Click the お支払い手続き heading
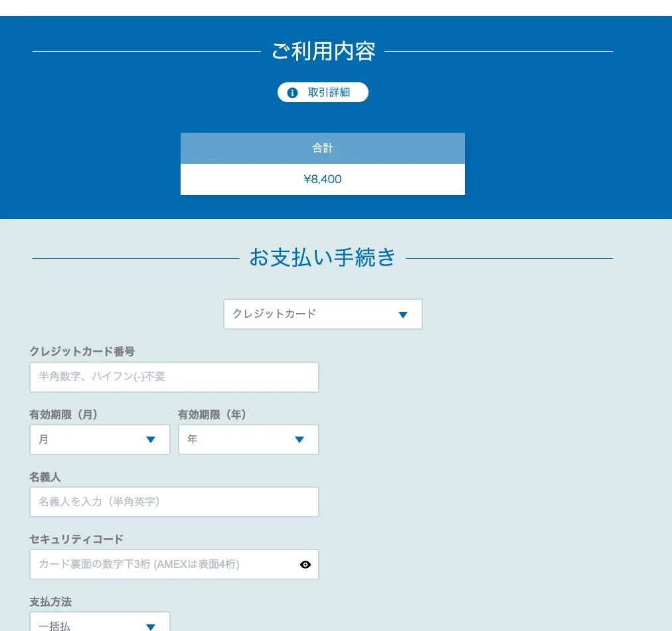 tap(322, 258)
